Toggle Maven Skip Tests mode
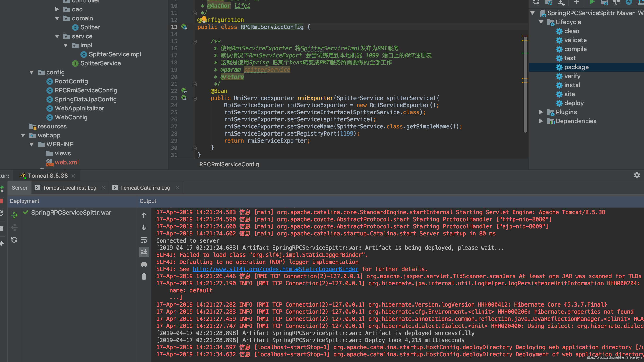The height and width of the screenshot is (362, 644). tap(617, 2)
